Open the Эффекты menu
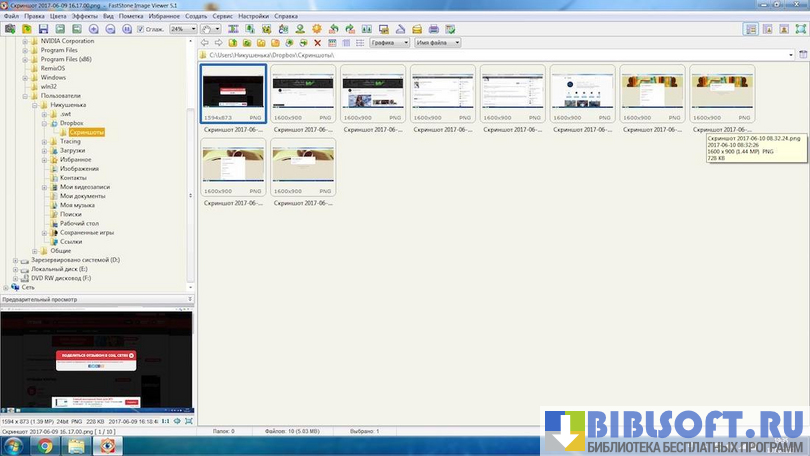Image resolution: width=810 pixels, height=456 pixels. pyautogui.click(x=84, y=16)
